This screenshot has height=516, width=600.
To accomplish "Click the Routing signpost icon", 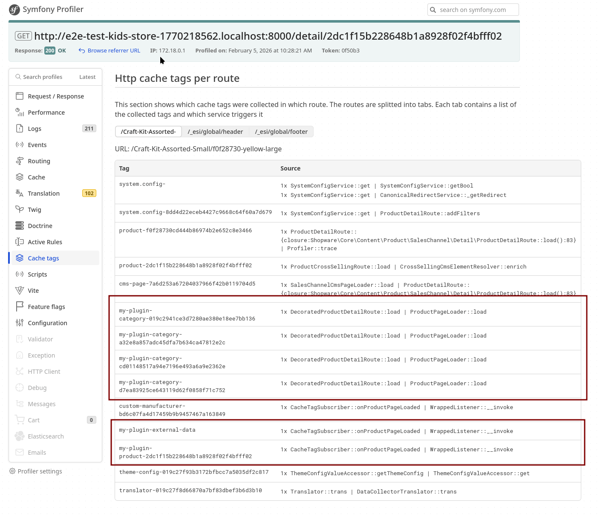I will (x=20, y=161).
